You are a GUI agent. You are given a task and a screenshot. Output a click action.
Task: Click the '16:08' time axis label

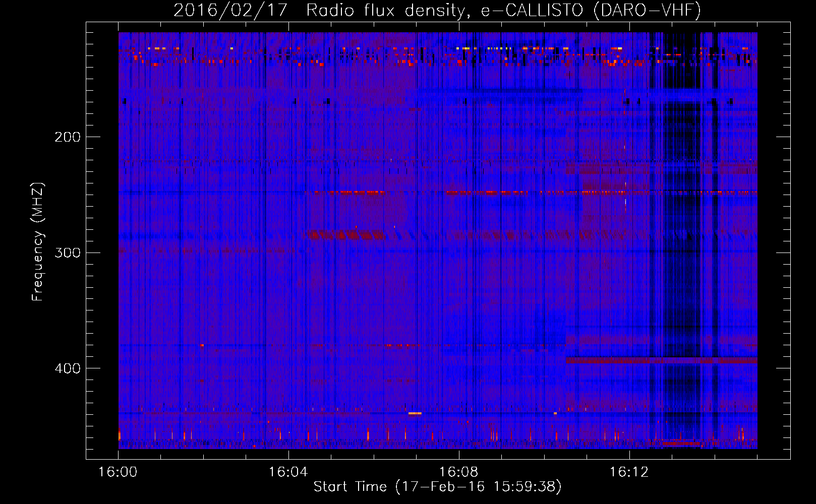[459, 472]
